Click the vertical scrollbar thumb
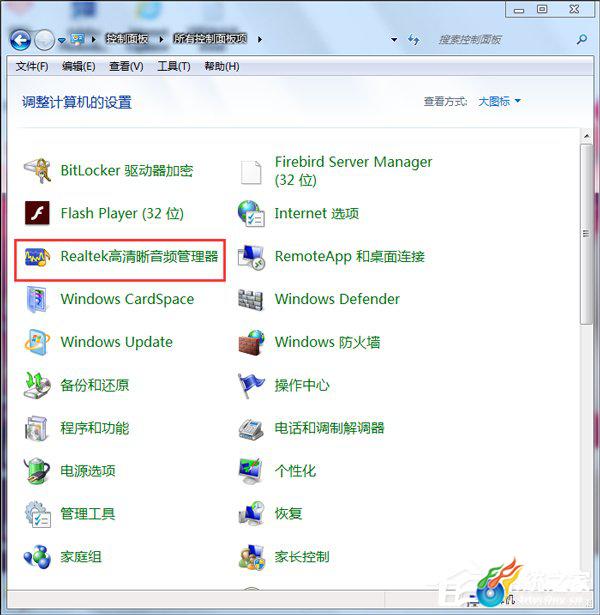600x615 pixels. (x=586, y=234)
